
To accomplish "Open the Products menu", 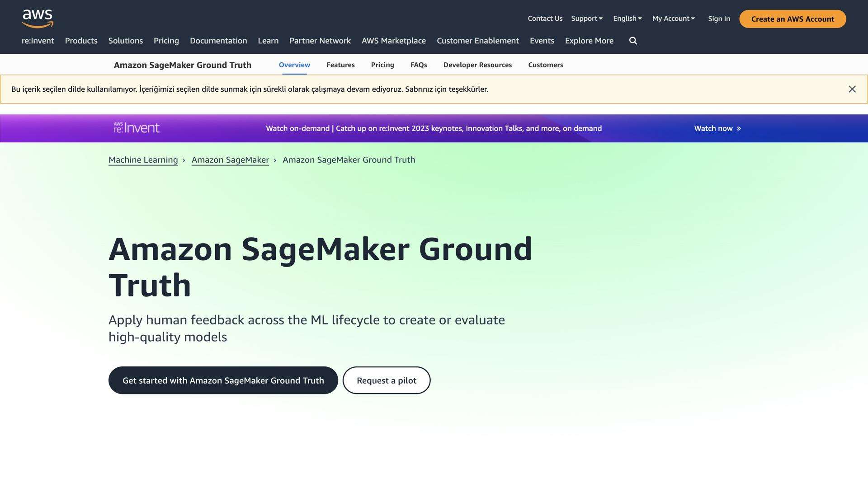I will (81, 41).
